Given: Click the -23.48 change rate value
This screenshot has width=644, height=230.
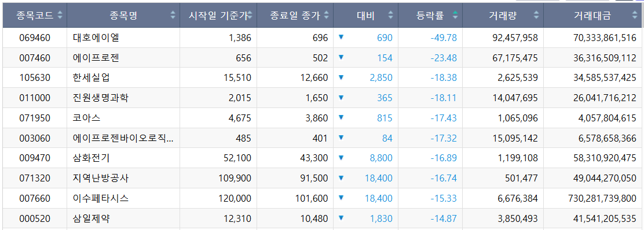Looking at the screenshot, I should point(444,58).
